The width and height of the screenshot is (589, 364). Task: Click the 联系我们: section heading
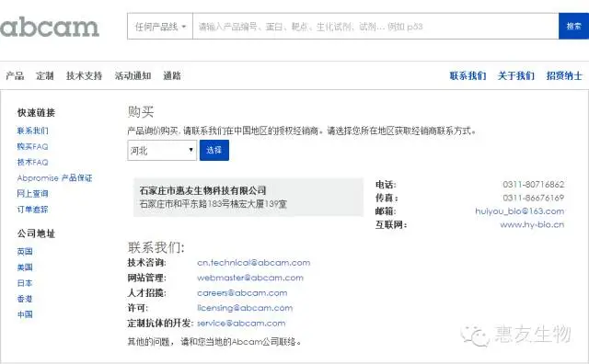156,247
